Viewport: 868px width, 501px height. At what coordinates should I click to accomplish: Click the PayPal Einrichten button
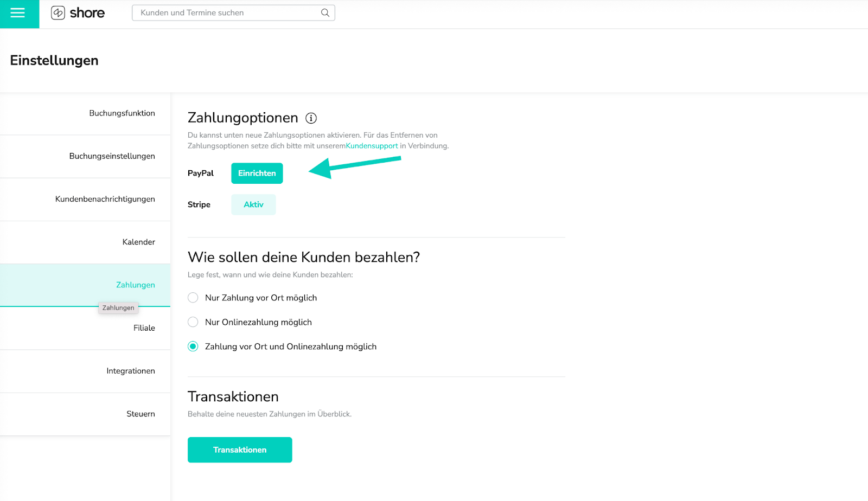tap(257, 174)
